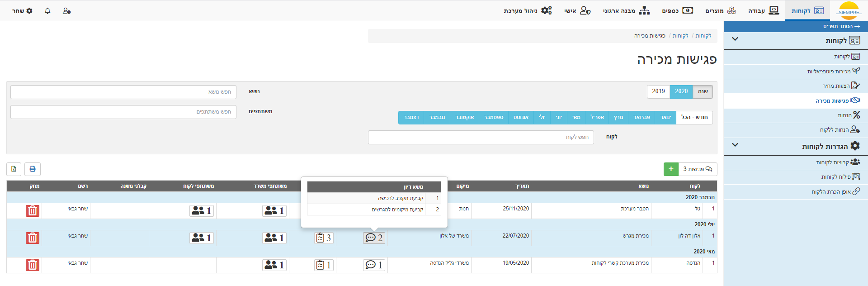Open פגישות מכירה in the sidebar
Screen dimensions: 868x286
pyautogui.click(x=796, y=100)
